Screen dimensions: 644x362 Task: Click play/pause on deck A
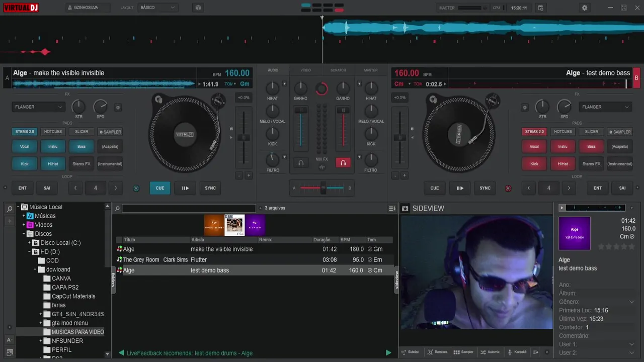pos(185,188)
